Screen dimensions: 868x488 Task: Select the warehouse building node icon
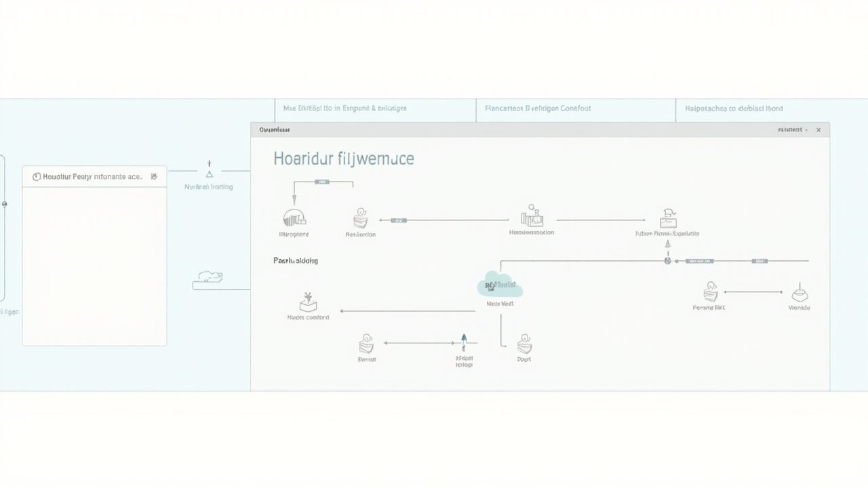pyautogui.click(x=294, y=218)
